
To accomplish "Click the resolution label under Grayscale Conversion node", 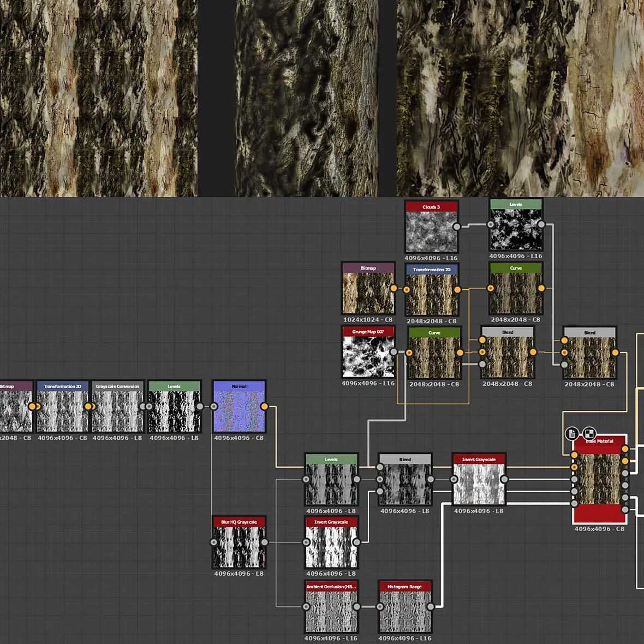I will (x=117, y=438).
